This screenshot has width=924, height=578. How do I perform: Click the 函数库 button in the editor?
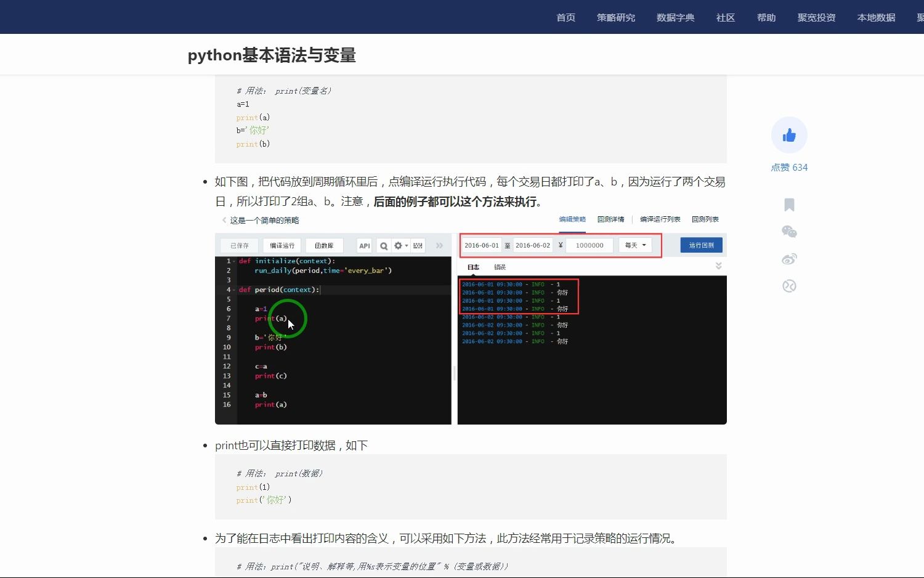click(x=324, y=246)
